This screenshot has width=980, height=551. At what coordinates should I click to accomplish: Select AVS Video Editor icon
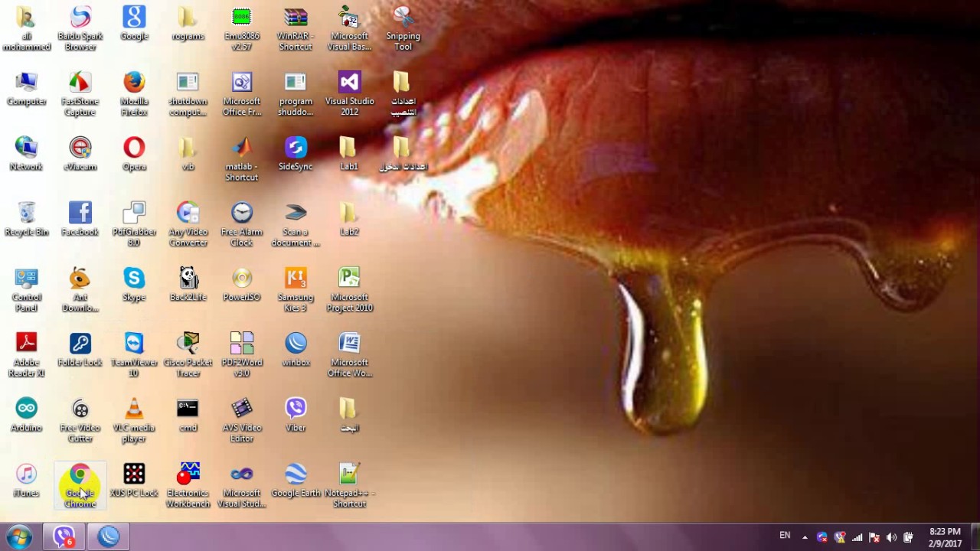point(242,421)
